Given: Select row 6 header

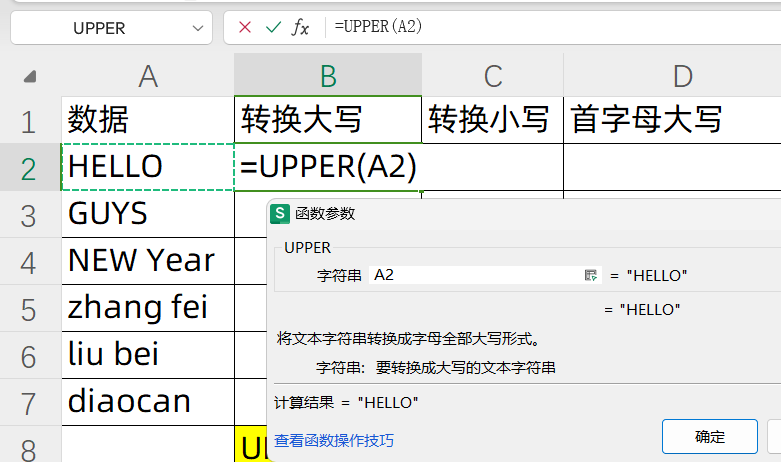Looking at the screenshot, I should (x=30, y=355).
